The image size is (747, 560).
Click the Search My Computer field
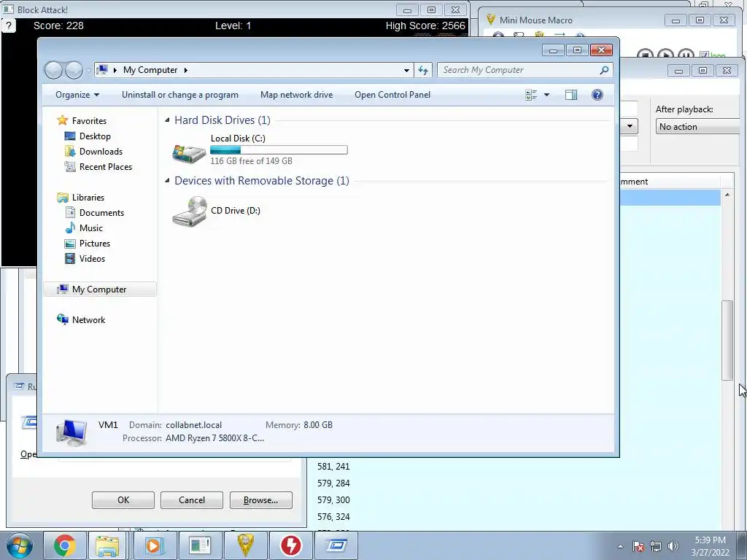click(x=520, y=71)
